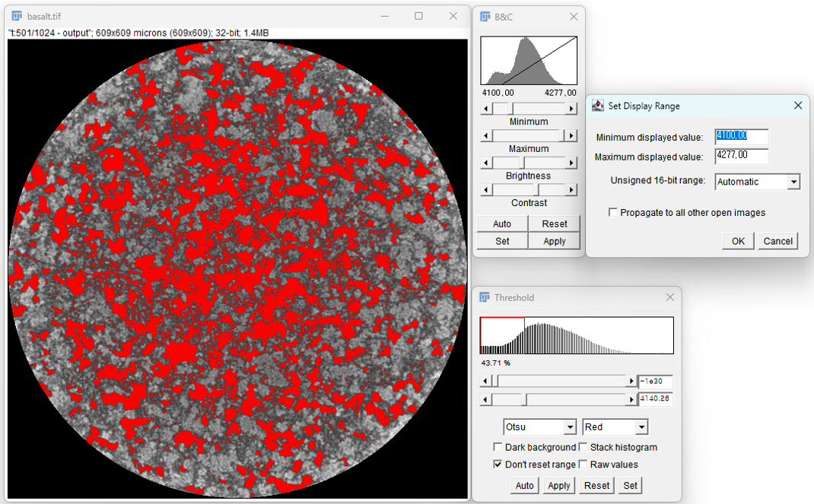Click the left arrow of the Contrast slider
Screen dimensions: 814x504
486,189
